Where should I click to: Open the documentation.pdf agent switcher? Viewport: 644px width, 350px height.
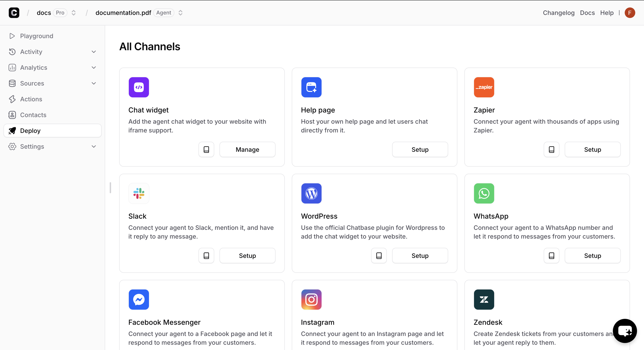(180, 13)
